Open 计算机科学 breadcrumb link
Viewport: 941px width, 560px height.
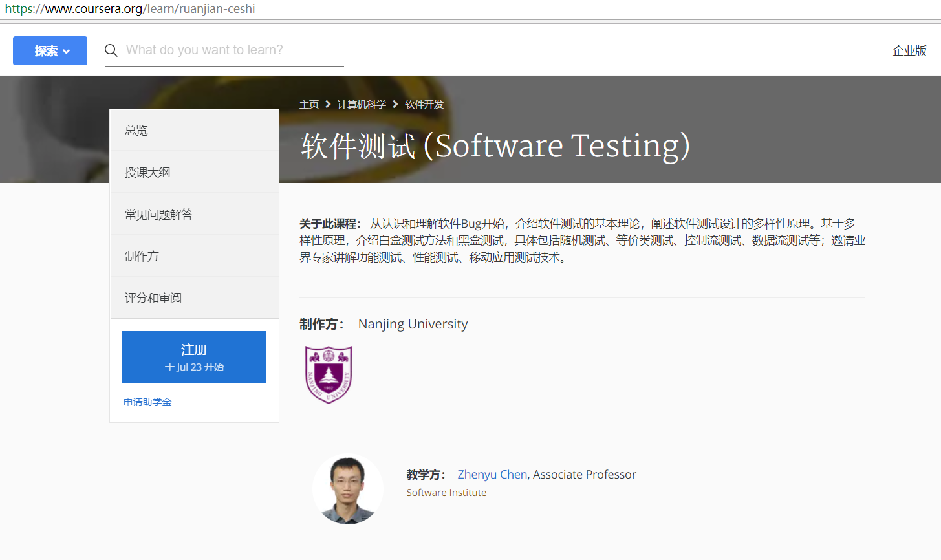362,104
